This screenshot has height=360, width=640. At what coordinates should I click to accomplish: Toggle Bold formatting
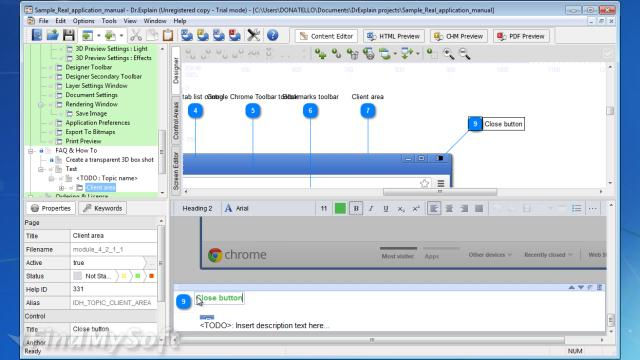[356, 209]
